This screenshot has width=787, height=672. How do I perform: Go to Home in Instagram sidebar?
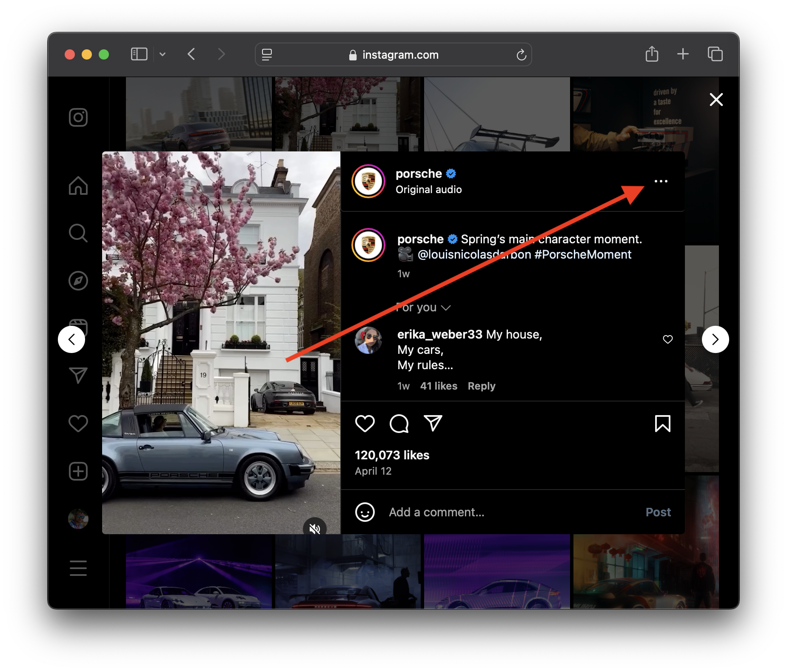click(x=78, y=185)
